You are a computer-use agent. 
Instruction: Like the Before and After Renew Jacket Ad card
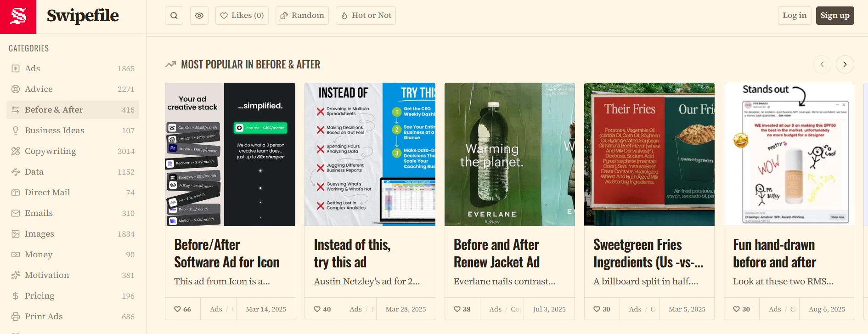(x=462, y=309)
